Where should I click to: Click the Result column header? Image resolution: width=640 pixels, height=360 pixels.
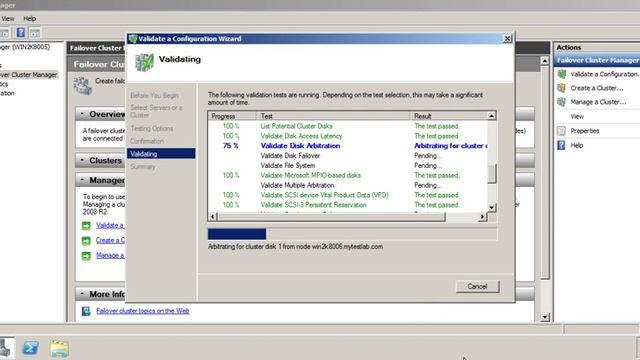[449, 116]
